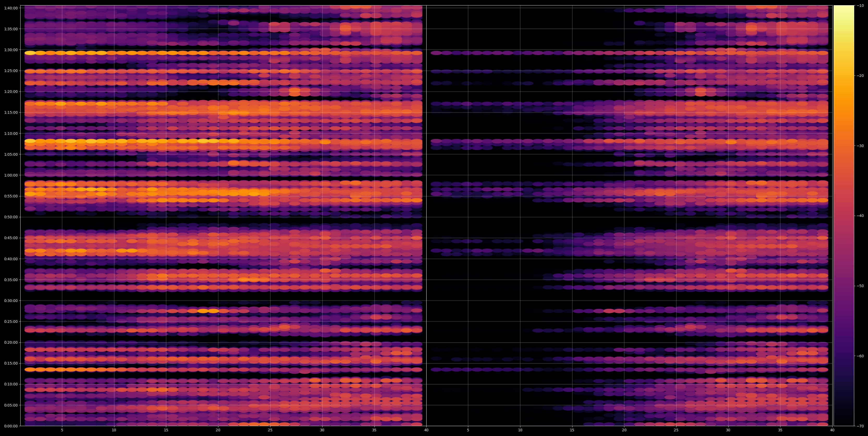Click the 1:15:00 time axis label

(x=10, y=112)
